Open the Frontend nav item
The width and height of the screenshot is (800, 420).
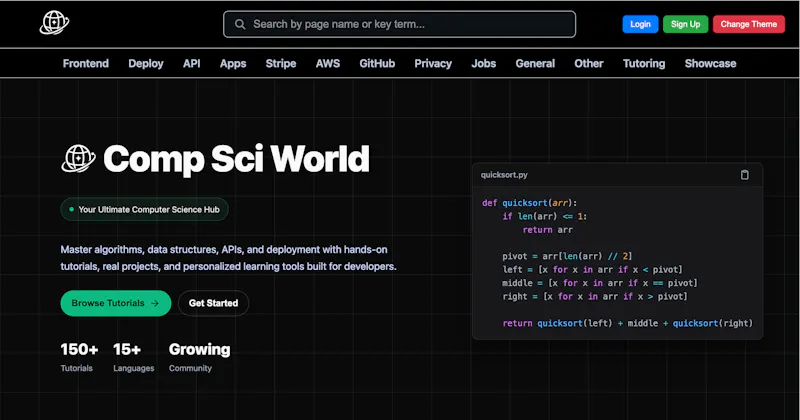pos(86,63)
